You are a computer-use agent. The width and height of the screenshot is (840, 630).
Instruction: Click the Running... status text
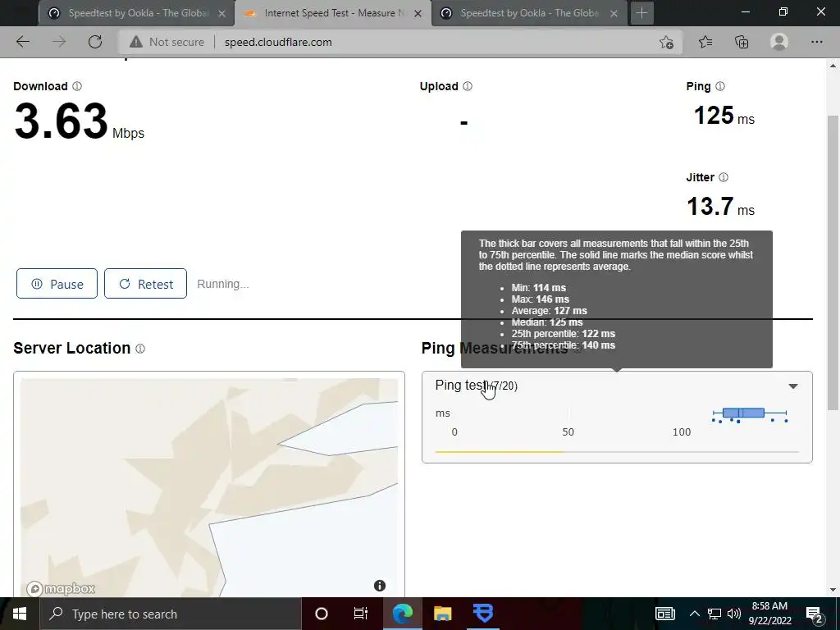223,284
